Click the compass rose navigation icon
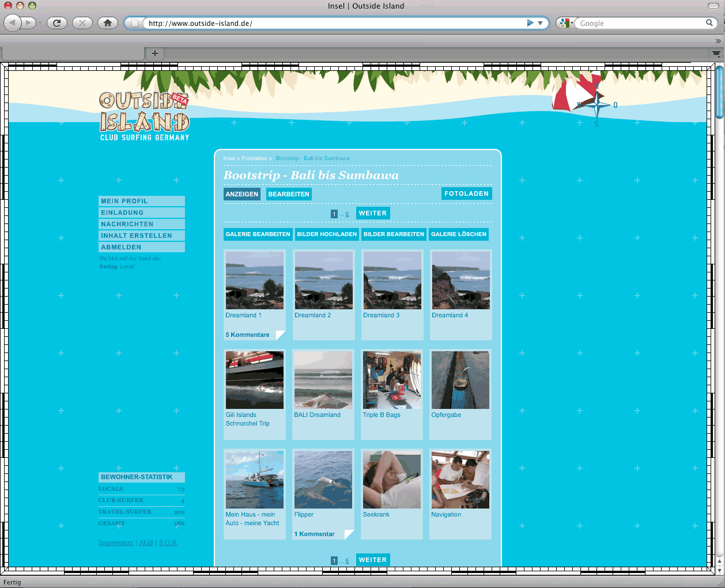This screenshot has width=725, height=588. [598, 105]
